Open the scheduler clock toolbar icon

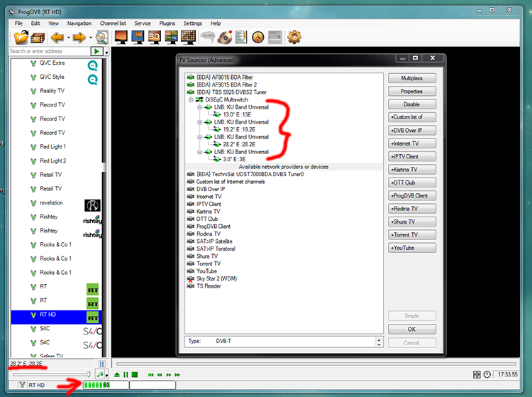coord(257,36)
